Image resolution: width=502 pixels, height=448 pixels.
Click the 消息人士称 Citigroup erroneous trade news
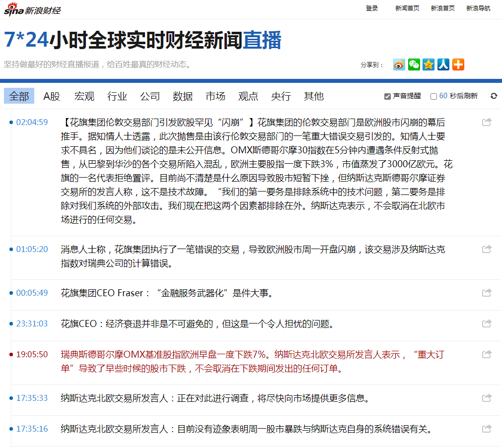[x=253, y=256]
